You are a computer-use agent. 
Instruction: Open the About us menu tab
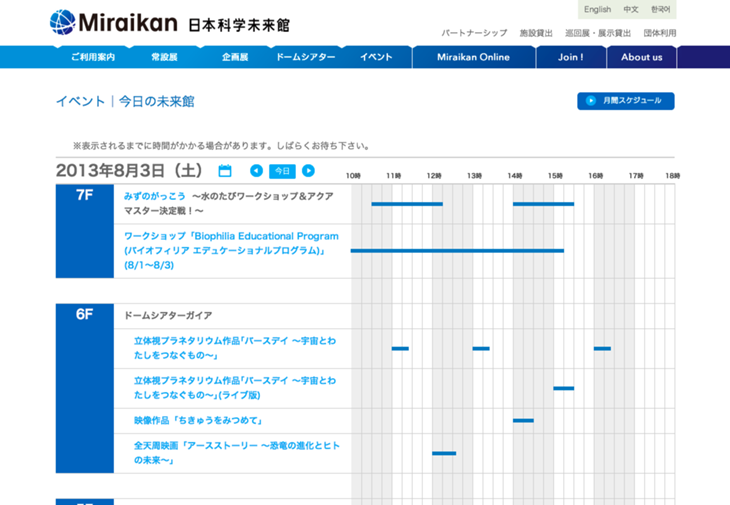point(642,57)
